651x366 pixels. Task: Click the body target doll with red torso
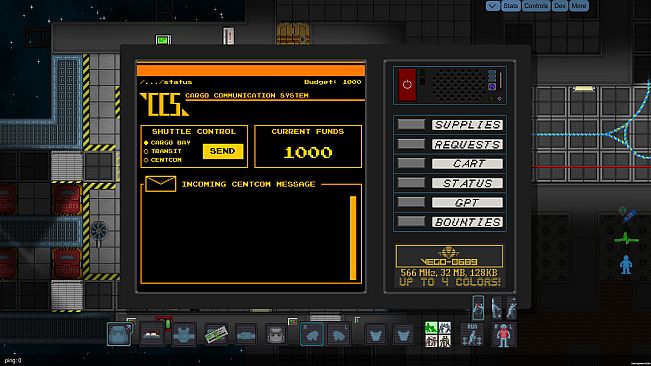[503, 335]
